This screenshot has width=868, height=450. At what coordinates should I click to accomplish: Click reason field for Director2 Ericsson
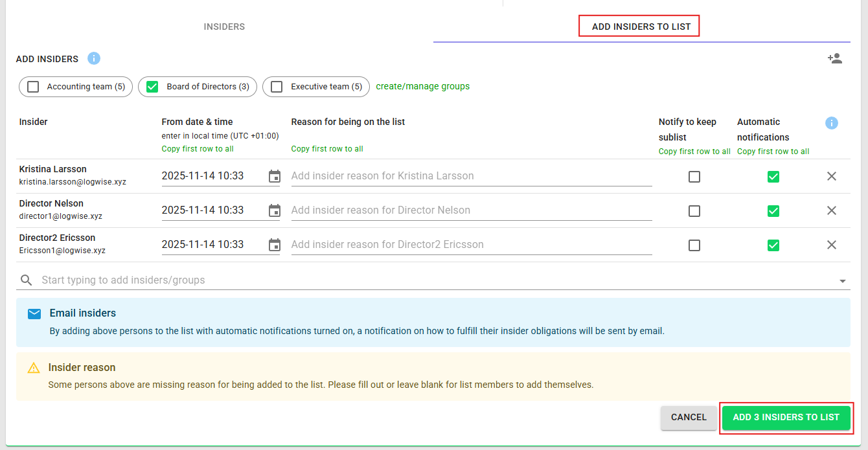click(x=471, y=245)
